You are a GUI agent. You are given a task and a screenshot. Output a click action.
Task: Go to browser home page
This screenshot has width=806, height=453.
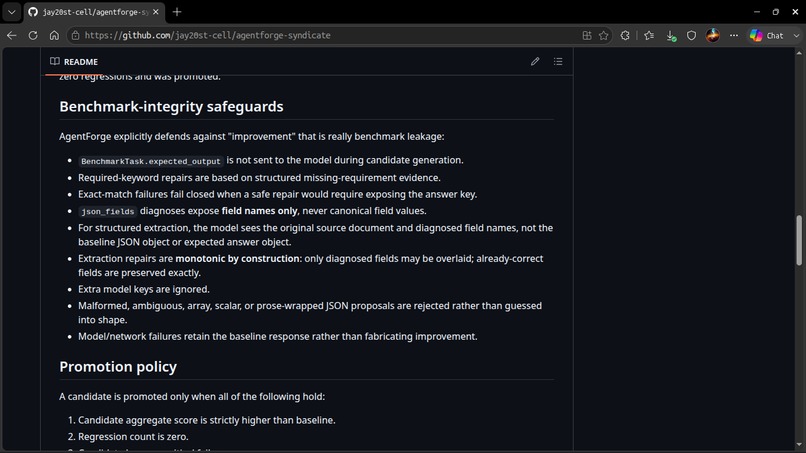(54, 35)
